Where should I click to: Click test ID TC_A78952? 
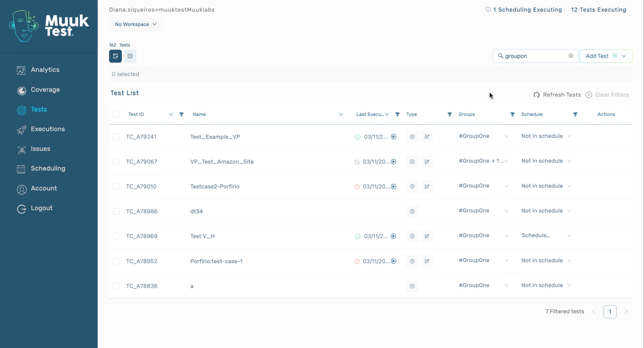pyautogui.click(x=142, y=261)
